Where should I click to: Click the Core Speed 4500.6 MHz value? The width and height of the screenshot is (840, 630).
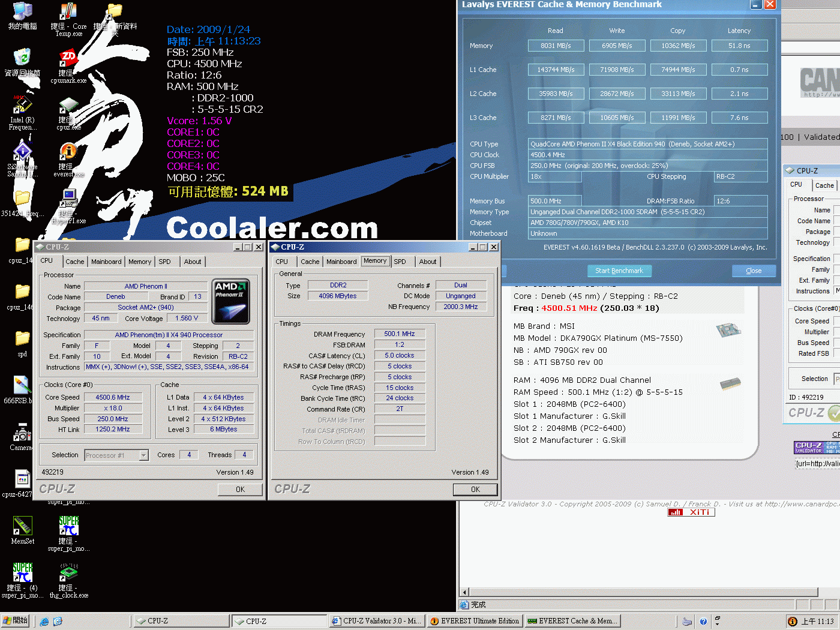click(x=113, y=397)
